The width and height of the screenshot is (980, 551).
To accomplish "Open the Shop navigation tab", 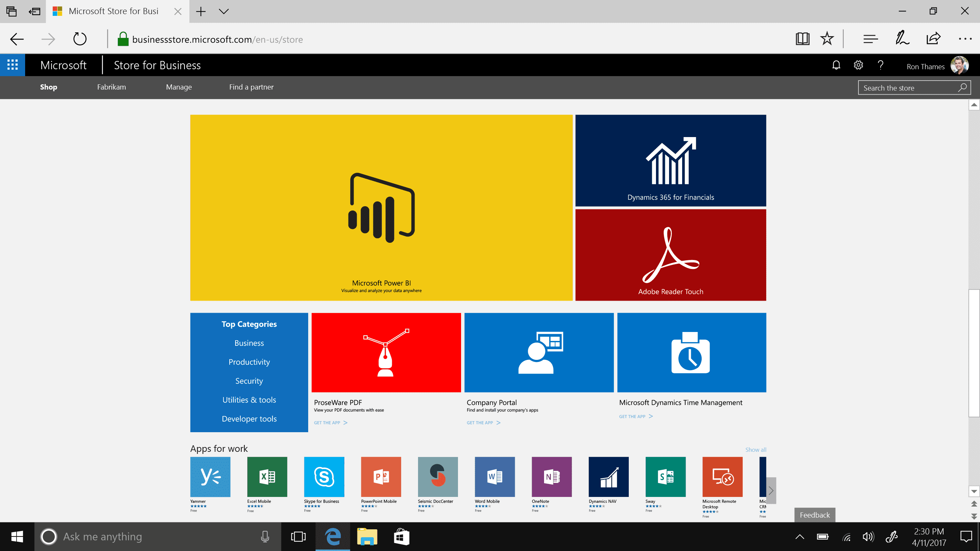I will 49,87.
